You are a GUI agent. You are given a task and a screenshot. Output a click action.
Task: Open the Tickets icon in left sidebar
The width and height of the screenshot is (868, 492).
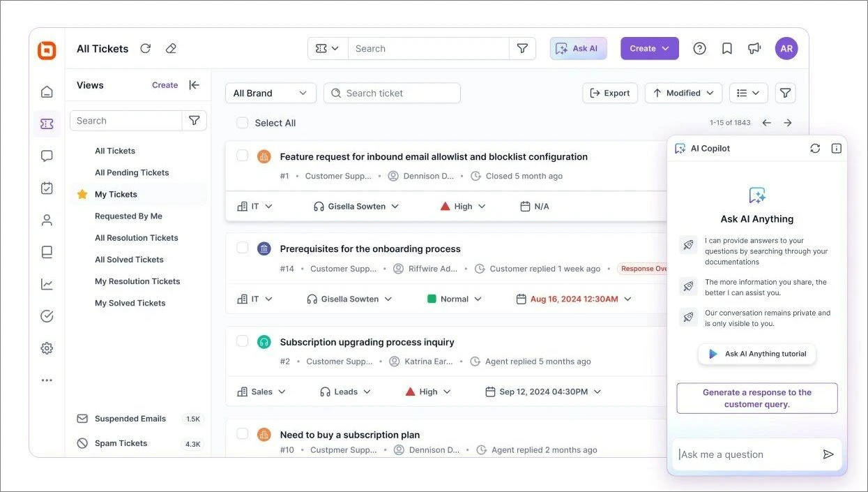(x=47, y=124)
